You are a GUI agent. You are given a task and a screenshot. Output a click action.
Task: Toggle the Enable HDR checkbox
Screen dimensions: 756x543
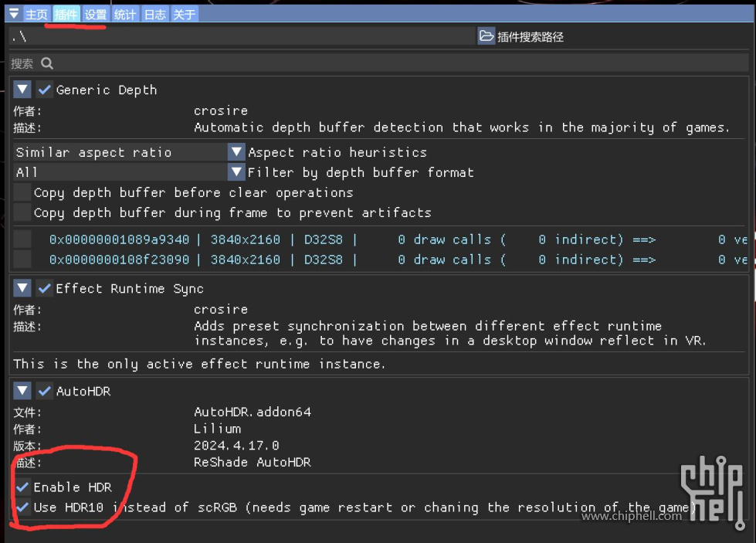click(22, 487)
